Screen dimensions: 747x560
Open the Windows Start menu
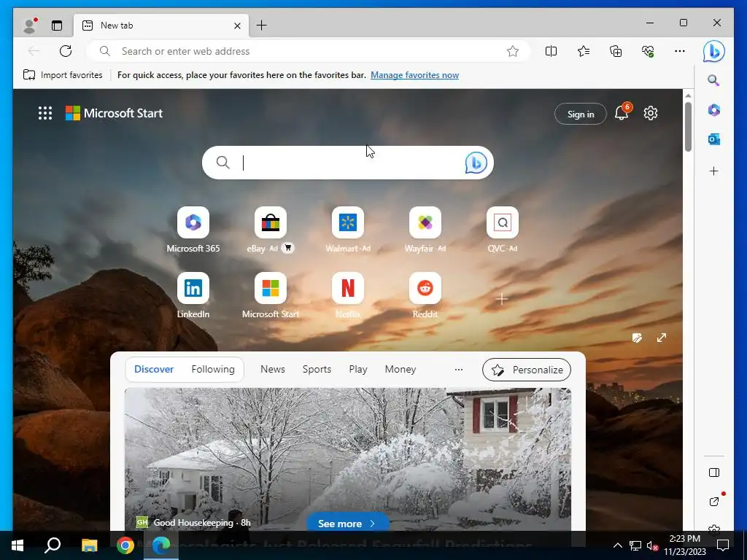[18, 545]
